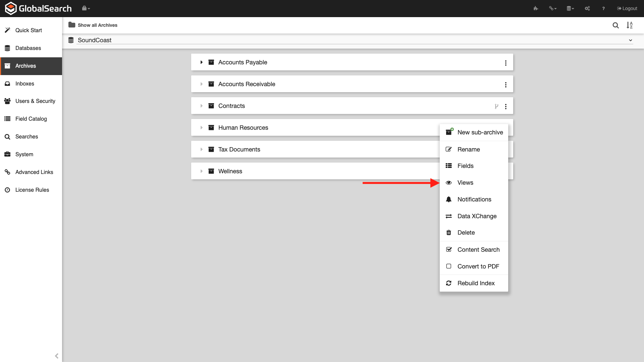This screenshot has width=644, height=362.
Task: Open Users & Security in sidebar
Action: coord(31,101)
